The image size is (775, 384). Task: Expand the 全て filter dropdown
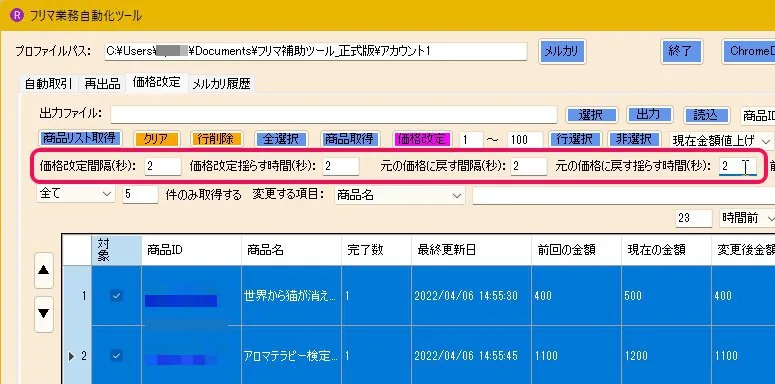click(x=76, y=194)
